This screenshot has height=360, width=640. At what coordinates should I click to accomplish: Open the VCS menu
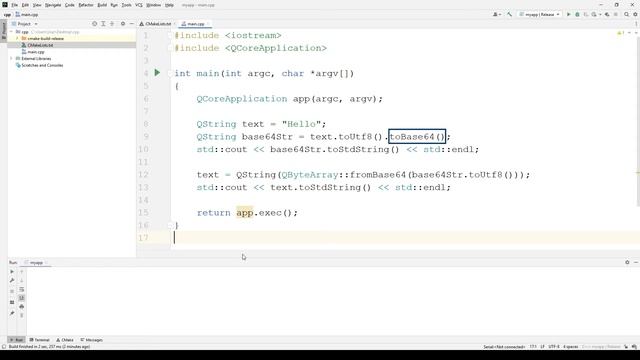(x=139, y=5)
